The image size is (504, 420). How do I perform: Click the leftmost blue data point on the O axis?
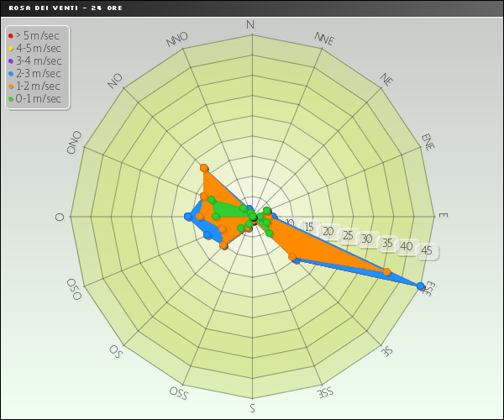[x=187, y=217]
